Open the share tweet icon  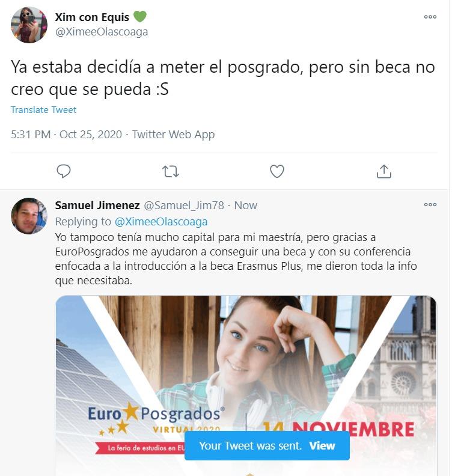pos(384,171)
